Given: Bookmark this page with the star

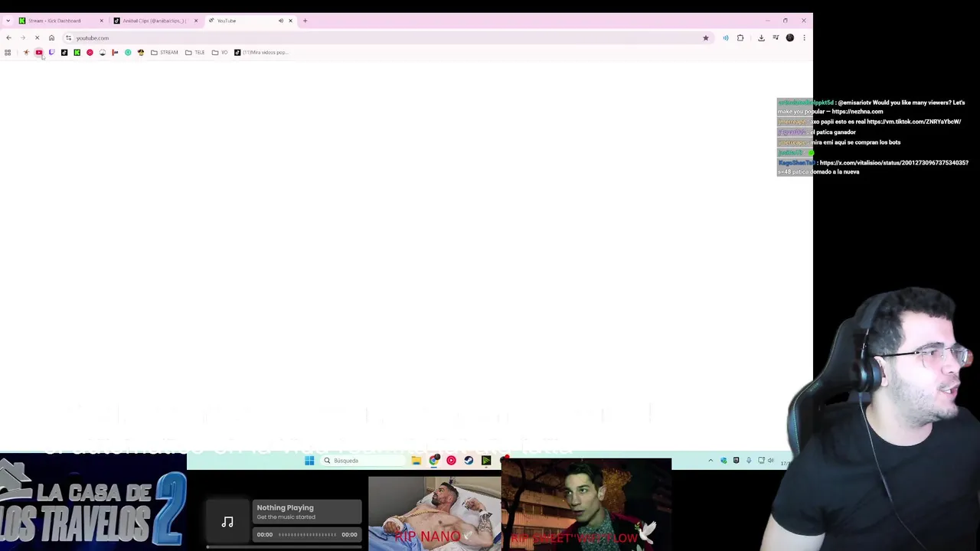Looking at the screenshot, I should 706,37.
